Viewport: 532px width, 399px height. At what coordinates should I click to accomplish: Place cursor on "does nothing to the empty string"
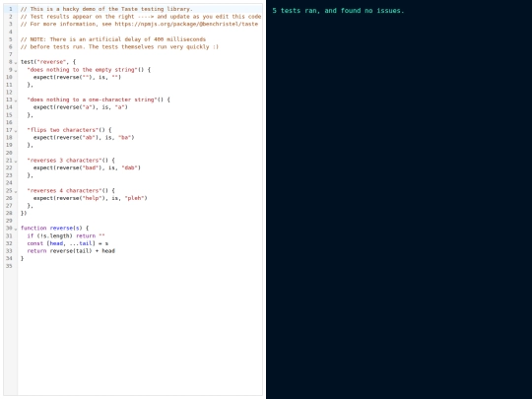click(83, 70)
